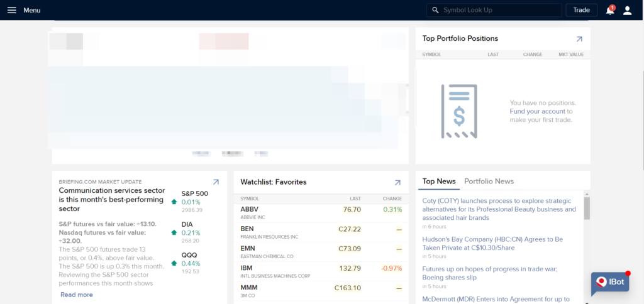Expand Briefing.com Market Update arrow icon

216,182
